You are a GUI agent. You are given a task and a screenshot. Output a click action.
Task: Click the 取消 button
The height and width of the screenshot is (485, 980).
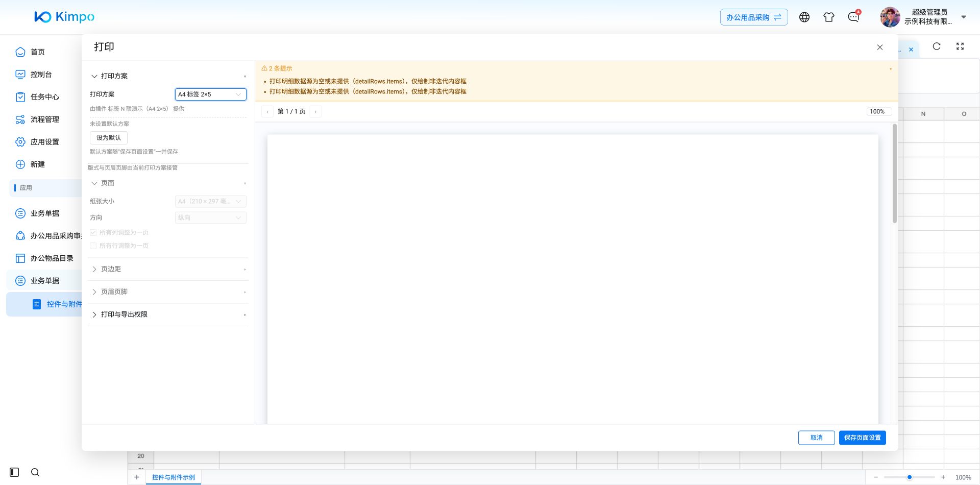[817, 438]
